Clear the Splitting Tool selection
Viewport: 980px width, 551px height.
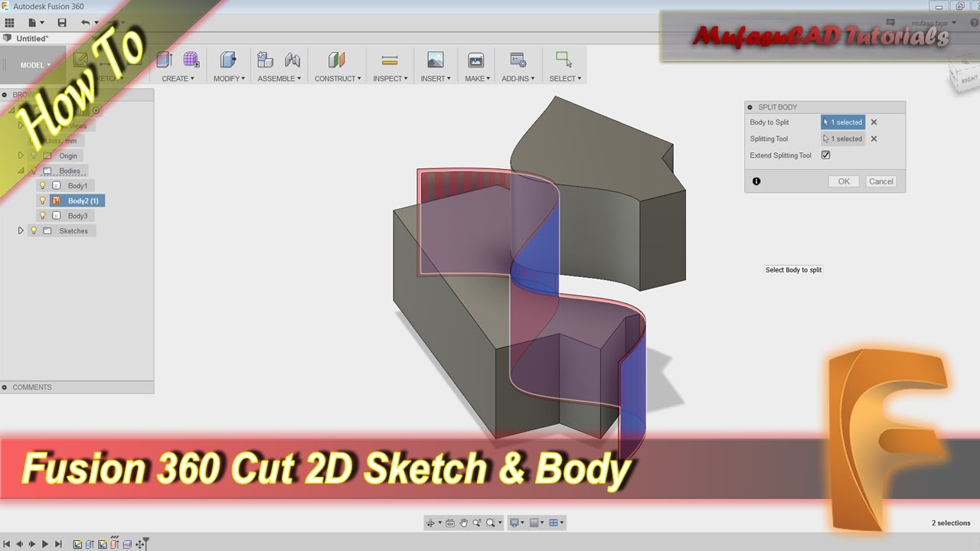pyautogui.click(x=874, y=139)
